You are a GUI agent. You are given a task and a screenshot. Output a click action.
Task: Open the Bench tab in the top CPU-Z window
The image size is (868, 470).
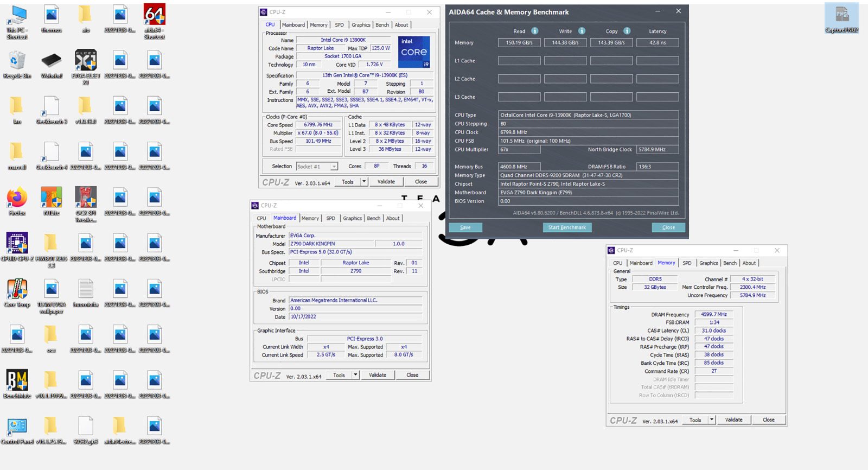tap(382, 25)
